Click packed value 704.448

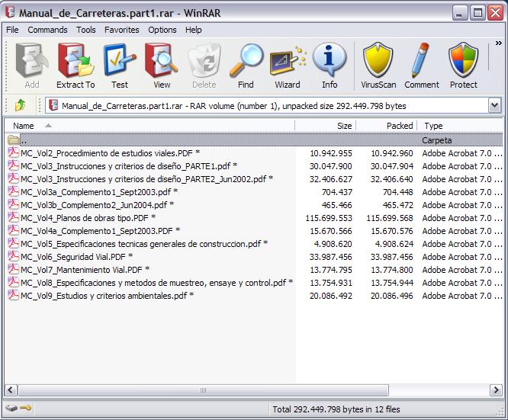click(x=397, y=192)
